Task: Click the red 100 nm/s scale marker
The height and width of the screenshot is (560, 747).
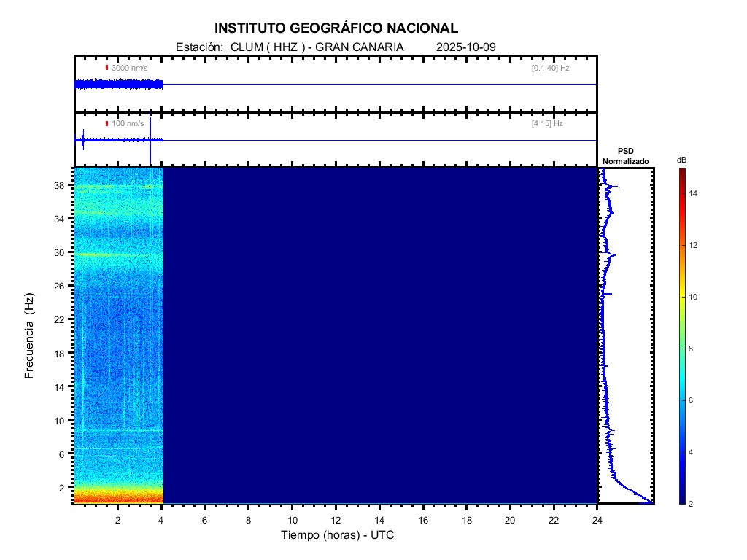Action: [x=107, y=124]
